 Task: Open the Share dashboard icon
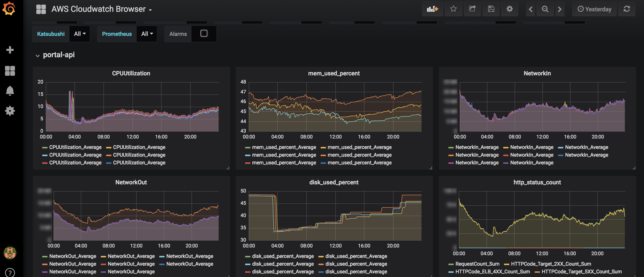point(472,9)
